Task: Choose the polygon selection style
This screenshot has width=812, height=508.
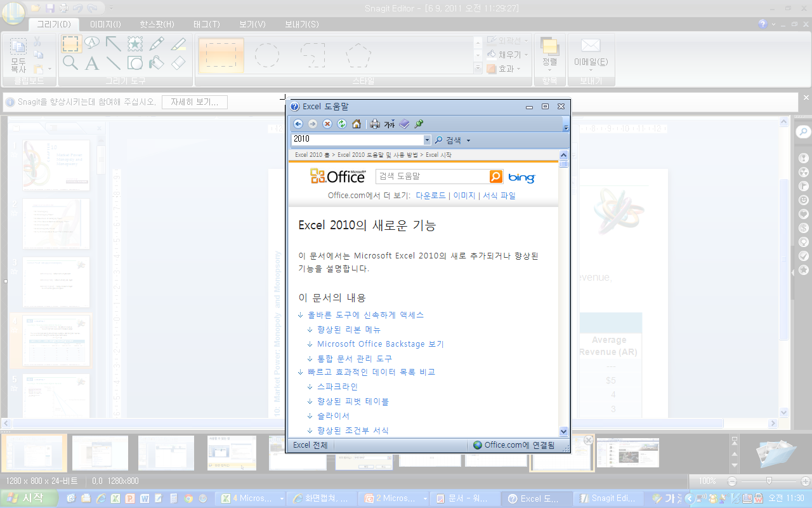Action: click(x=358, y=56)
